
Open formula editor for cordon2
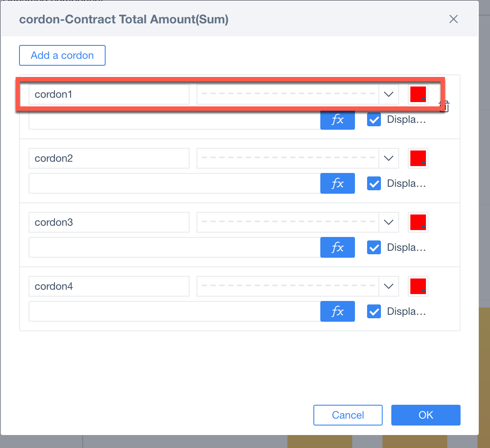tap(337, 183)
